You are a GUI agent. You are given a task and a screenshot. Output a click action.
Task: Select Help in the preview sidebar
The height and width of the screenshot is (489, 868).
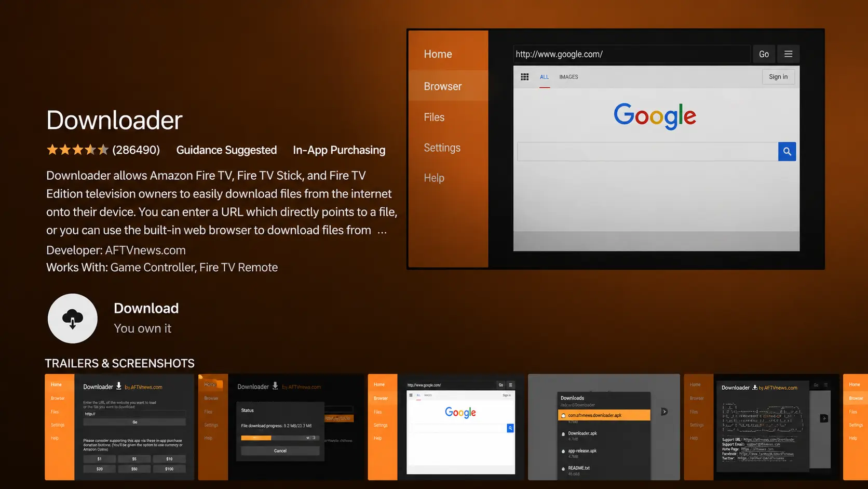(x=434, y=178)
